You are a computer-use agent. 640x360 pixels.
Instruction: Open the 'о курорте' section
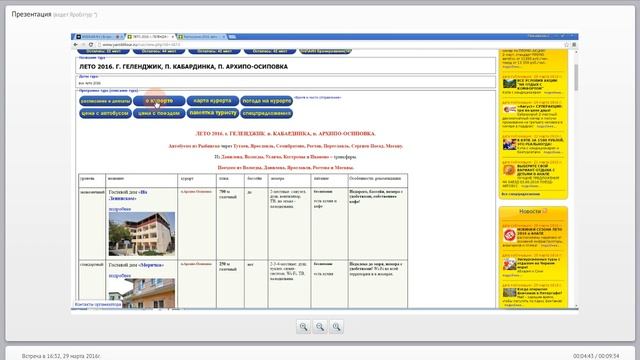tap(159, 101)
